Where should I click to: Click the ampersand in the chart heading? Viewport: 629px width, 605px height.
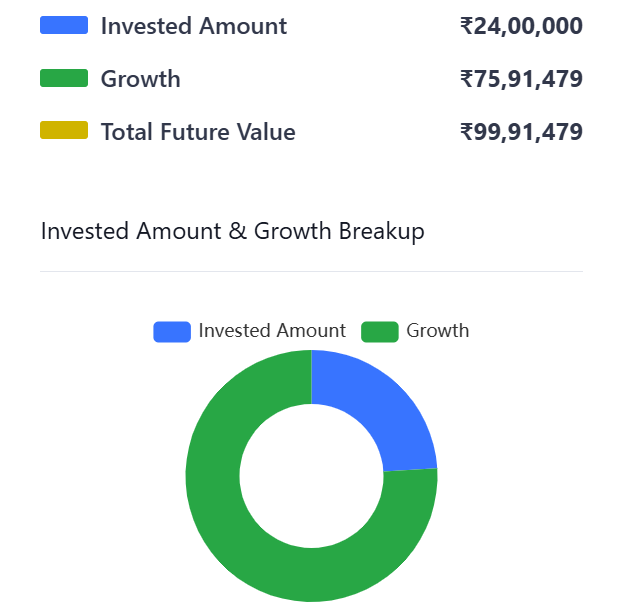[237, 231]
